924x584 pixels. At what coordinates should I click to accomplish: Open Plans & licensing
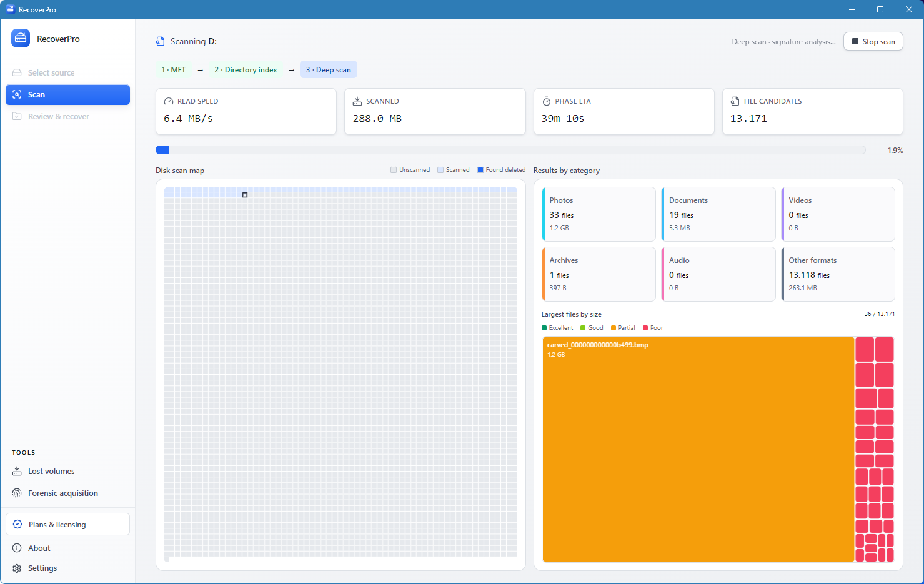pyautogui.click(x=67, y=524)
